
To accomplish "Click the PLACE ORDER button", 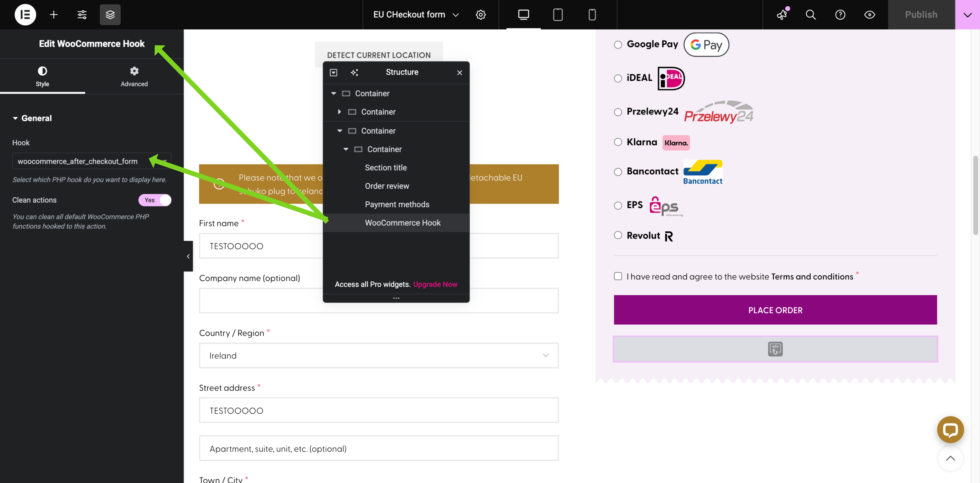I will click(775, 310).
